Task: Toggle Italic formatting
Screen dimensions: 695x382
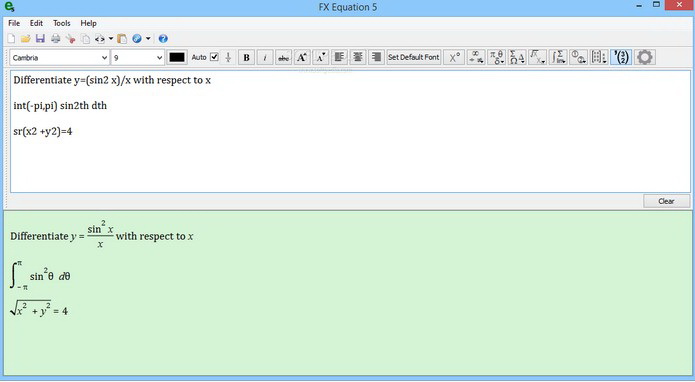Action: (265, 58)
